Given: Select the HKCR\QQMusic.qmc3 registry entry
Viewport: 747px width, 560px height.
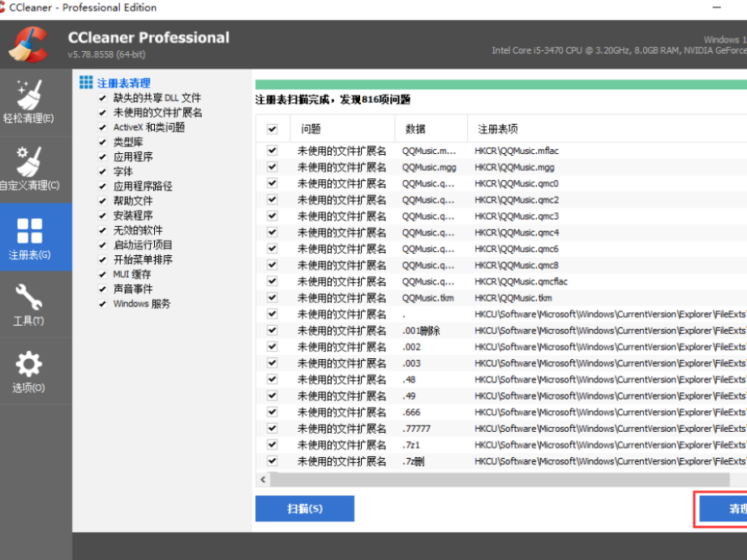Looking at the screenshot, I should click(517, 216).
